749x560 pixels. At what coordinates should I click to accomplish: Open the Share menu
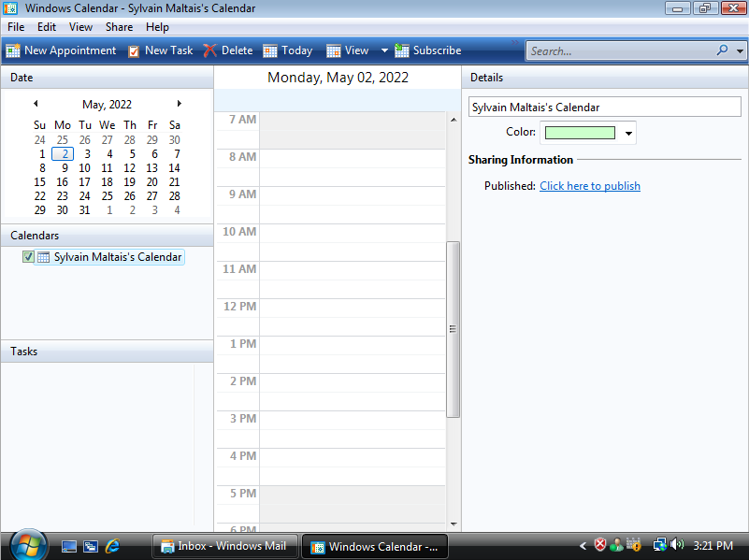point(119,27)
